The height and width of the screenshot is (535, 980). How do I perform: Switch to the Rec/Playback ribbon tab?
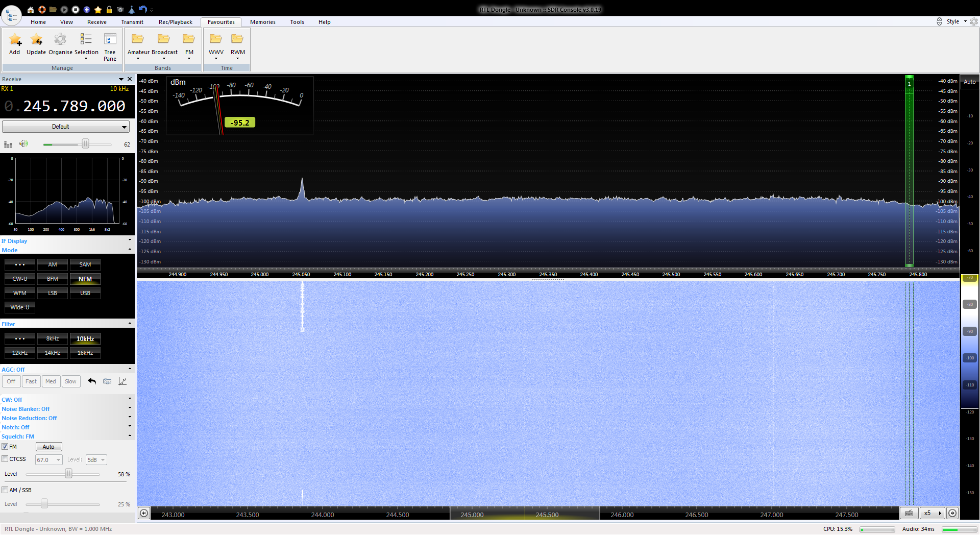pos(176,22)
